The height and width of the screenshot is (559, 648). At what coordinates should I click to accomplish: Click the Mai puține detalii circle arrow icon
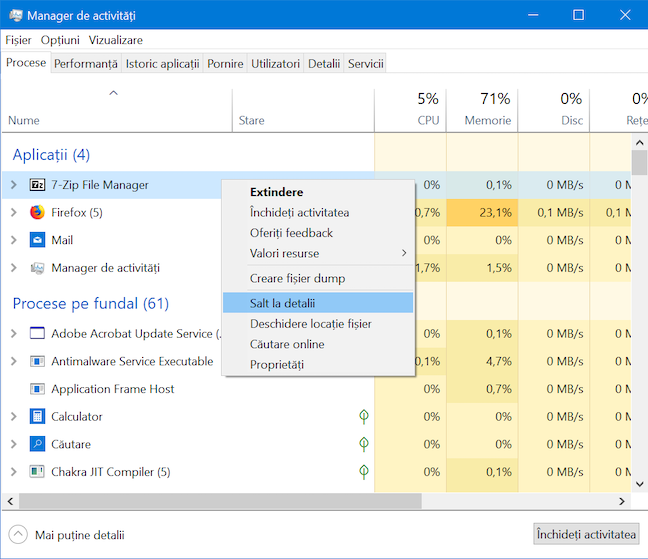click(x=18, y=535)
